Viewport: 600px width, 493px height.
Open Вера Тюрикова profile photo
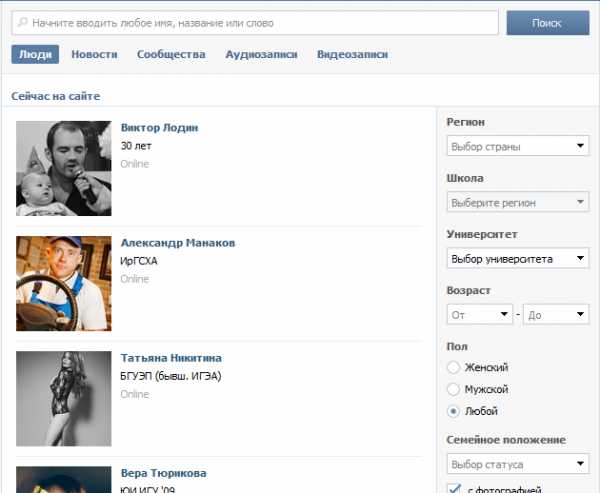point(64,480)
